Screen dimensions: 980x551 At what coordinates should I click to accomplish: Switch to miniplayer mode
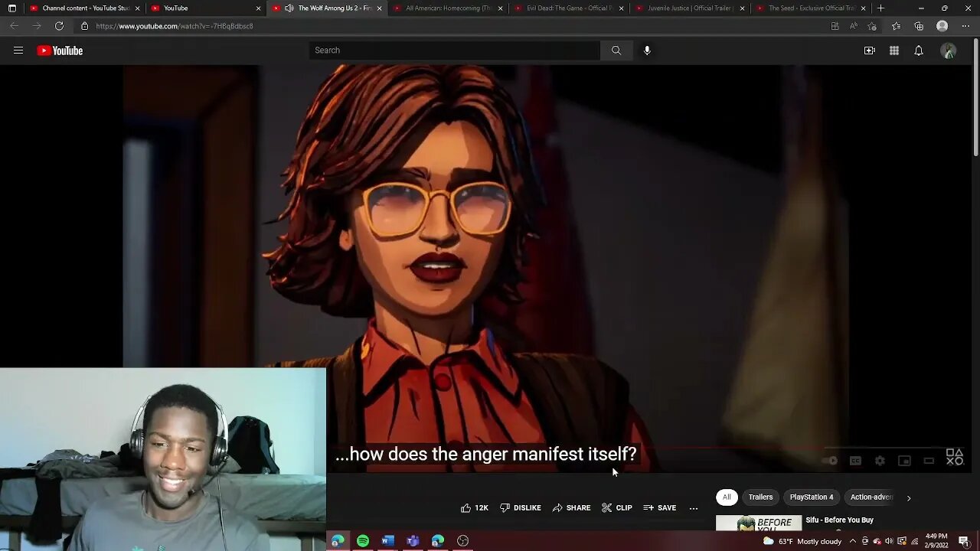pyautogui.click(x=904, y=461)
